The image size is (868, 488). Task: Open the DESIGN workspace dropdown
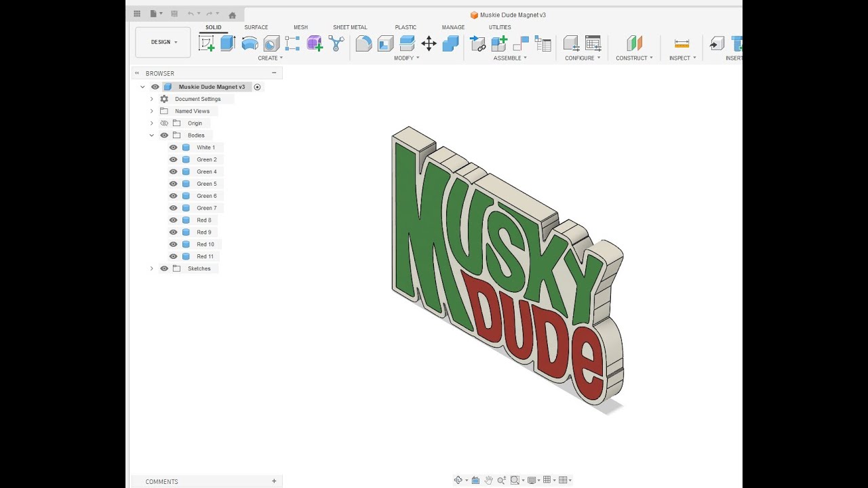(x=163, y=42)
